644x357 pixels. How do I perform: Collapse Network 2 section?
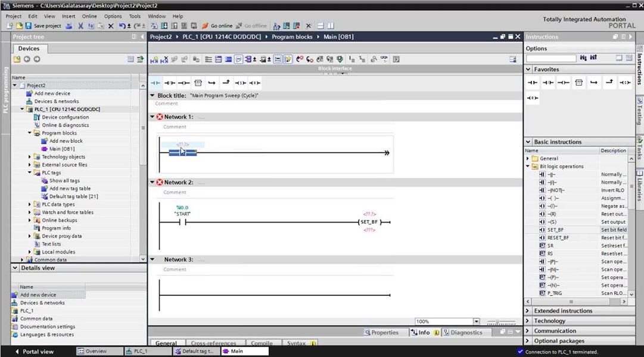(153, 182)
